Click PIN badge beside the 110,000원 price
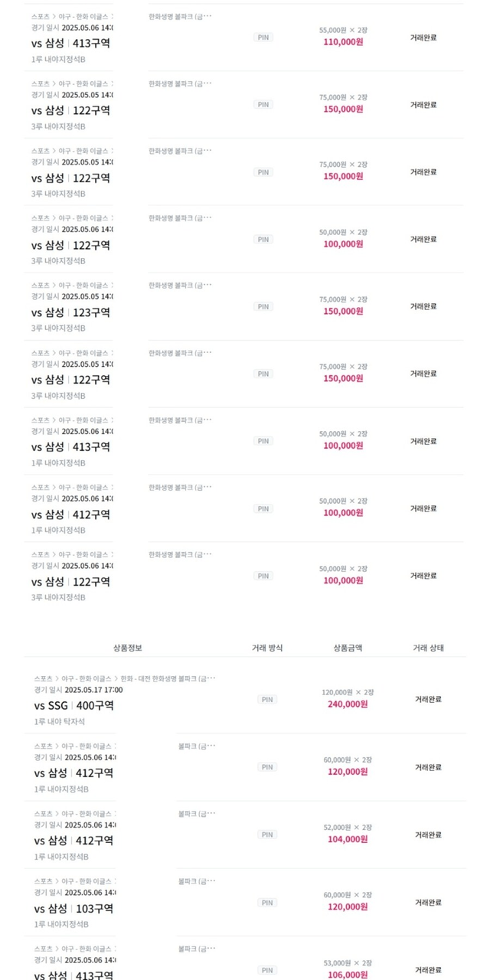The width and height of the screenshot is (490, 980). 263,38
